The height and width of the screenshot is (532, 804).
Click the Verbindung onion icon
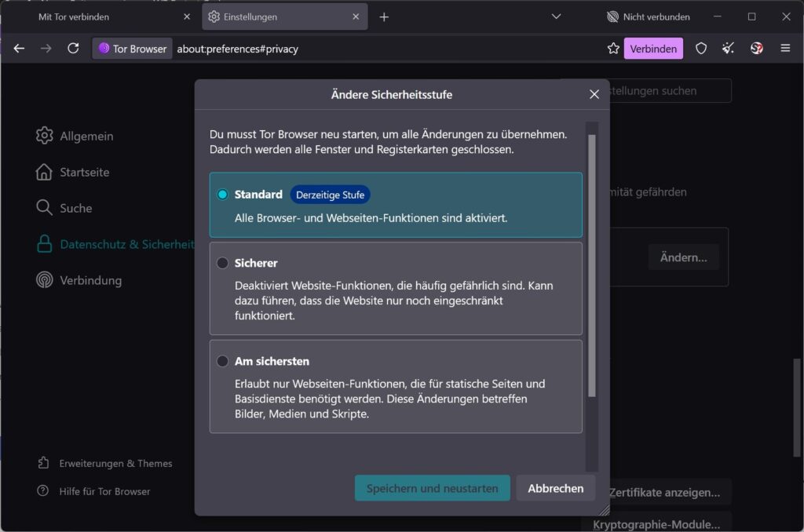(45, 280)
